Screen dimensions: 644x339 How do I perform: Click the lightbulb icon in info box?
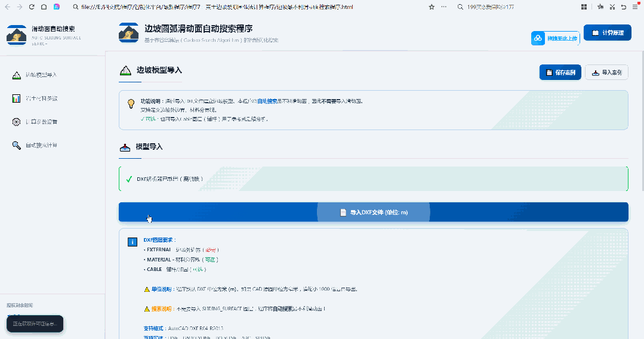pos(131,103)
